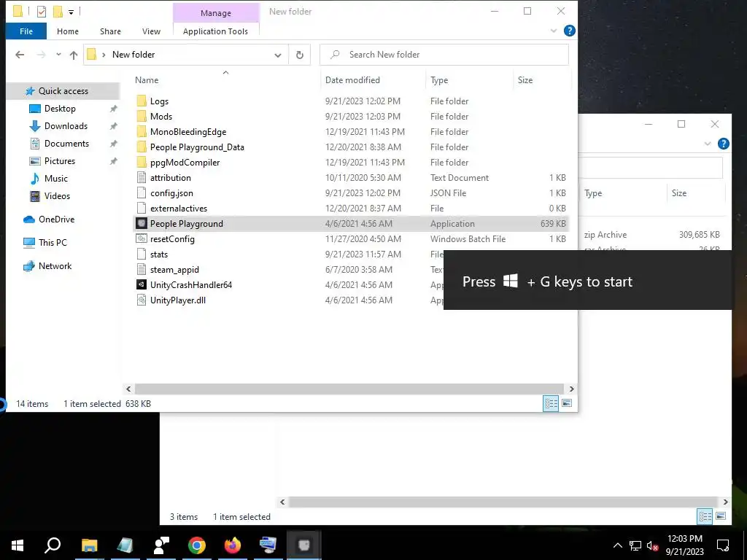Viewport: 747px width, 560px height.
Task: Select Network in navigation pane
Action: [x=55, y=265]
